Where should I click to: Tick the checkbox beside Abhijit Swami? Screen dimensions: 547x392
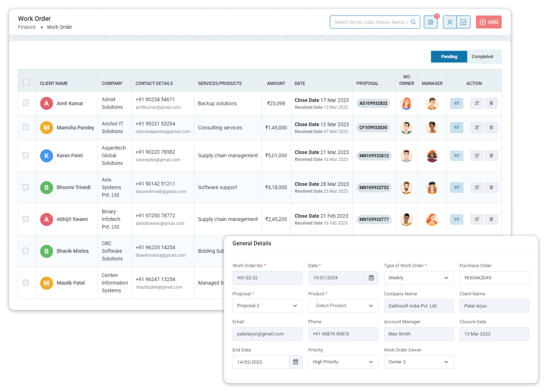click(26, 219)
